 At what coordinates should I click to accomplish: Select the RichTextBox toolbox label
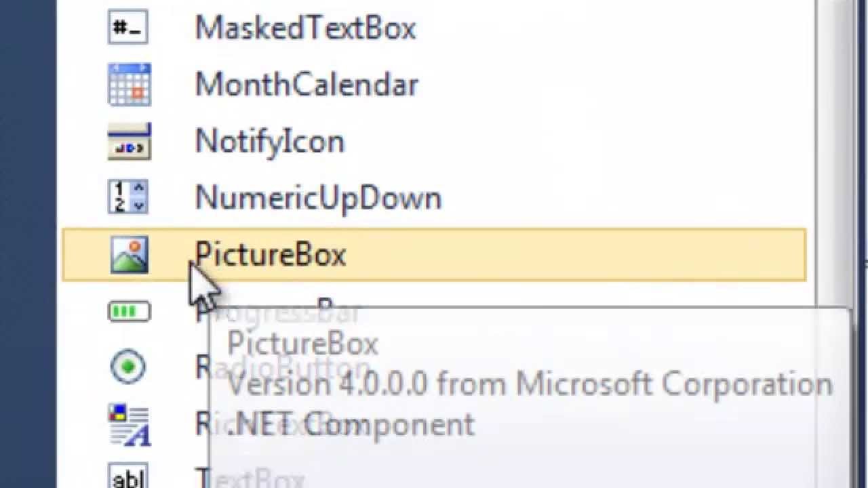pyautogui.click(x=278, y=424)
